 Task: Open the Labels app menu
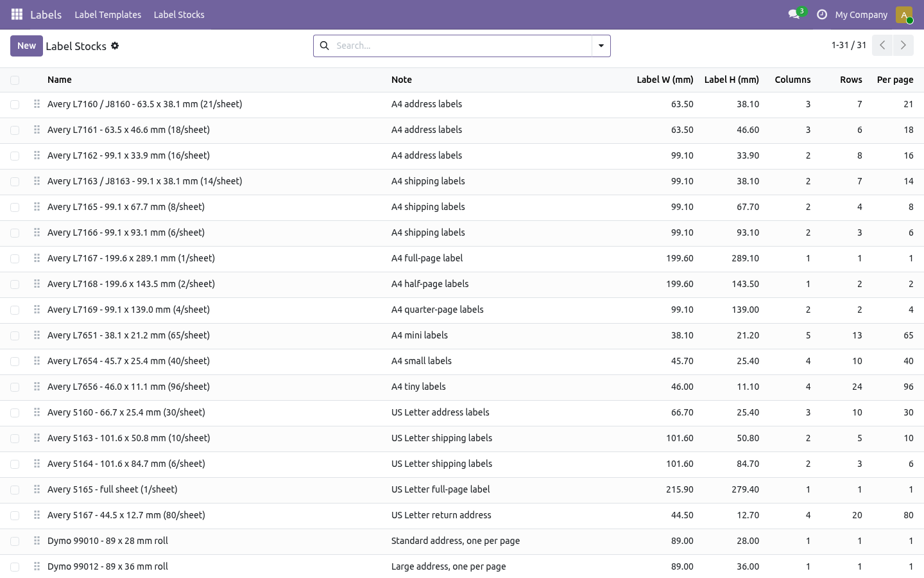pos(46,14)
